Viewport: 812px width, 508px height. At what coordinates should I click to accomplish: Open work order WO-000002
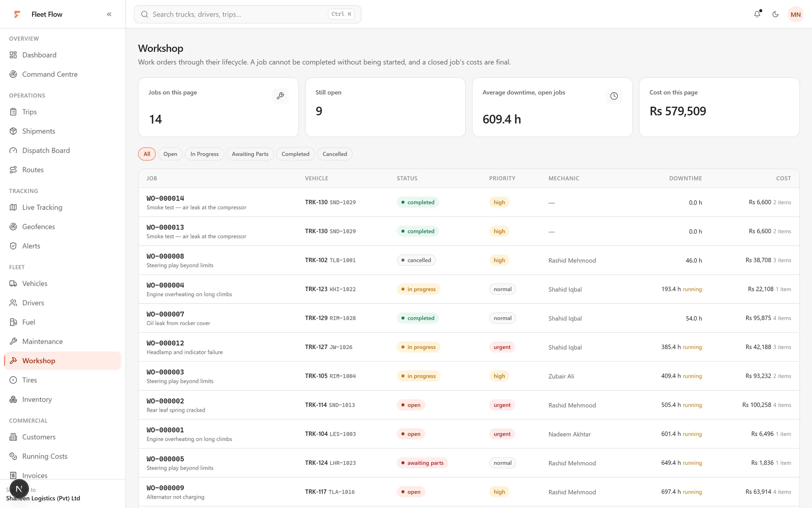coord(165,401)
